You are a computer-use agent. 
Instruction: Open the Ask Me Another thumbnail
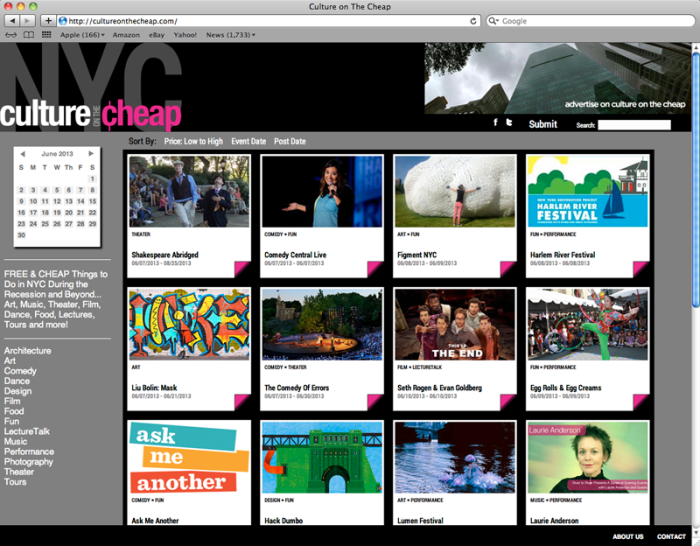click(x=189, y=457)
